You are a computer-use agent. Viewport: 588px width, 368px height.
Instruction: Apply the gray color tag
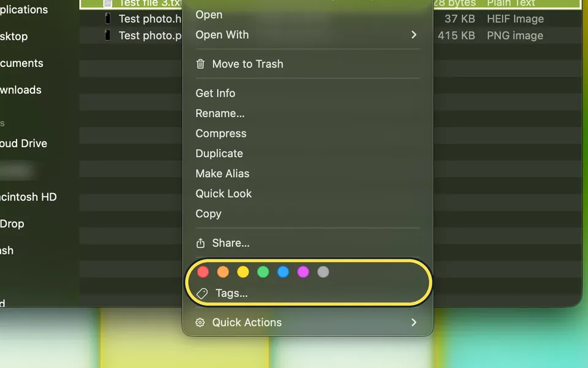click(323, 272)
